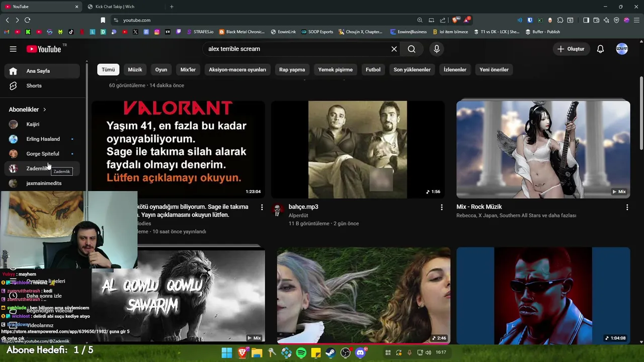
Task: Open the account avatar menu
Action: click(x=622, y=49)
